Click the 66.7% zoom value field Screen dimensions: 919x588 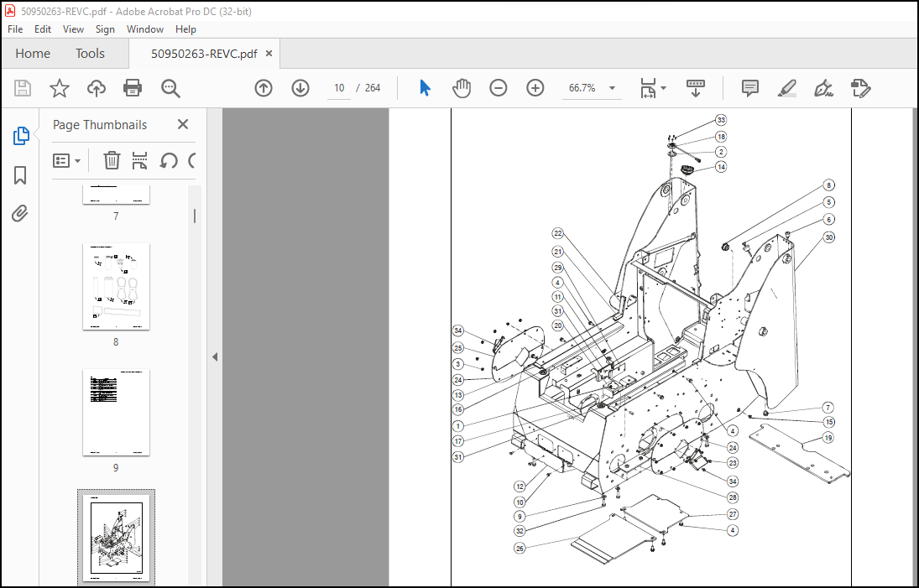[x=582, y=88]
